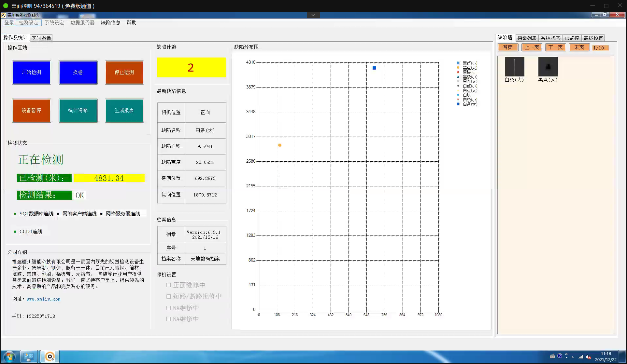This screenshot has height=364, width=627.
Task: Open the 白条(大) defect thumbnail
Action: (514, 67)
